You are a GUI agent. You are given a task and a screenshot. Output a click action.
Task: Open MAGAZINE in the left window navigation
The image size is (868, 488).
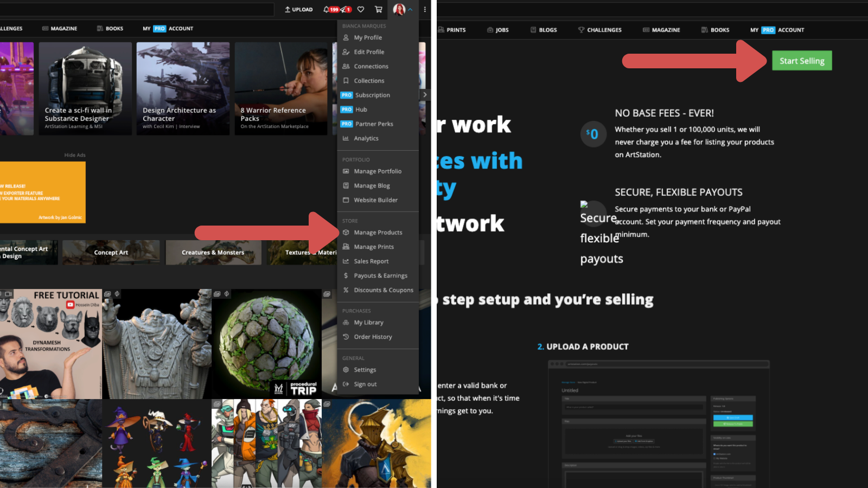60,29
